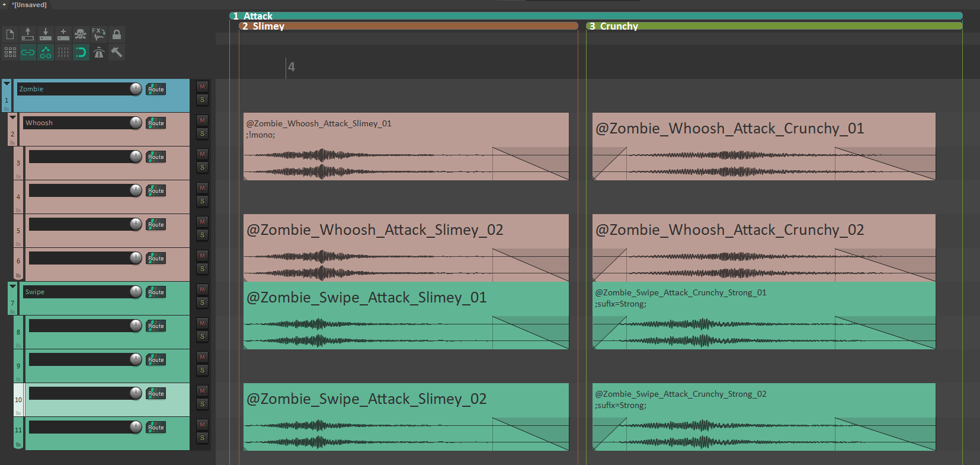
Task: Select item @Zombie_Swipe_Attack_Crunchy_Strong_01
Action: (x=764, y=316)
